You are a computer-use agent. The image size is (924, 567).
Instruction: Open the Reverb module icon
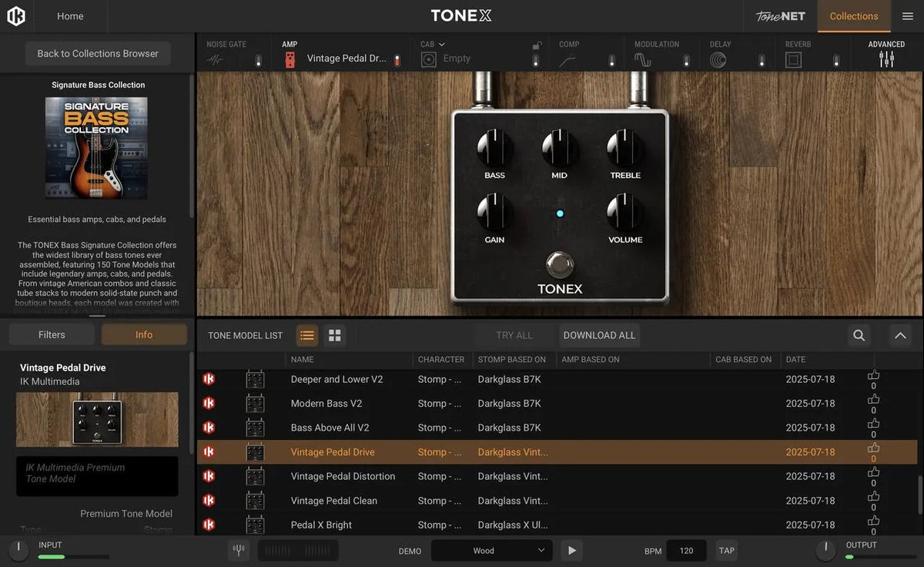[x=793, y=58]
